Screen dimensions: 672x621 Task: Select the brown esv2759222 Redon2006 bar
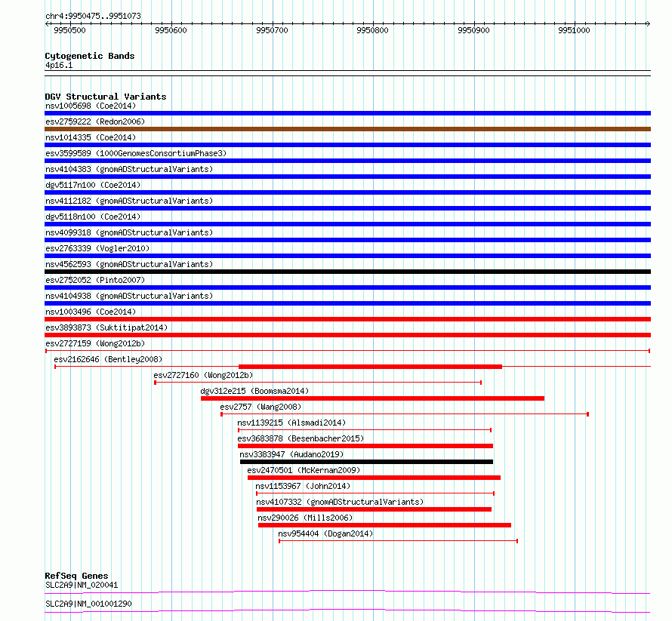pyautogui.click(x=347, y=129)
